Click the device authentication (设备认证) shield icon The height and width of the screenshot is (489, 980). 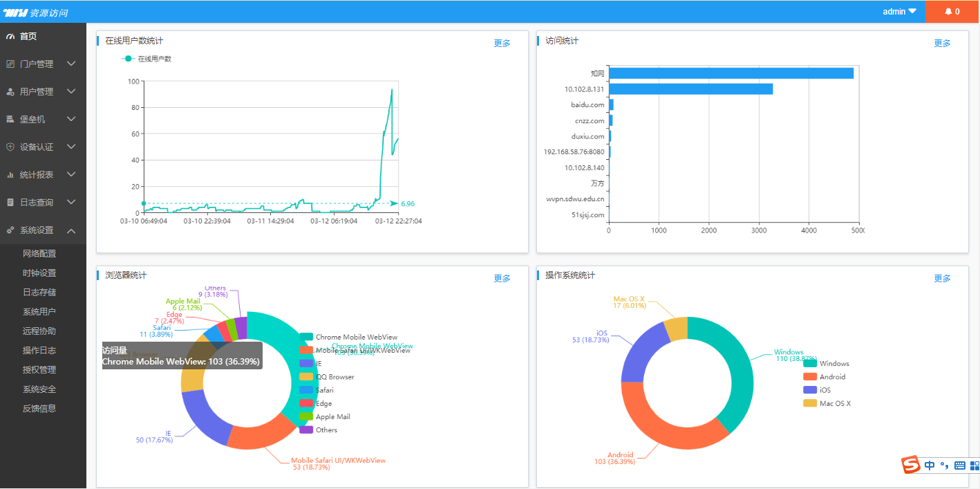pyautogui.click(x=10, y=147)
